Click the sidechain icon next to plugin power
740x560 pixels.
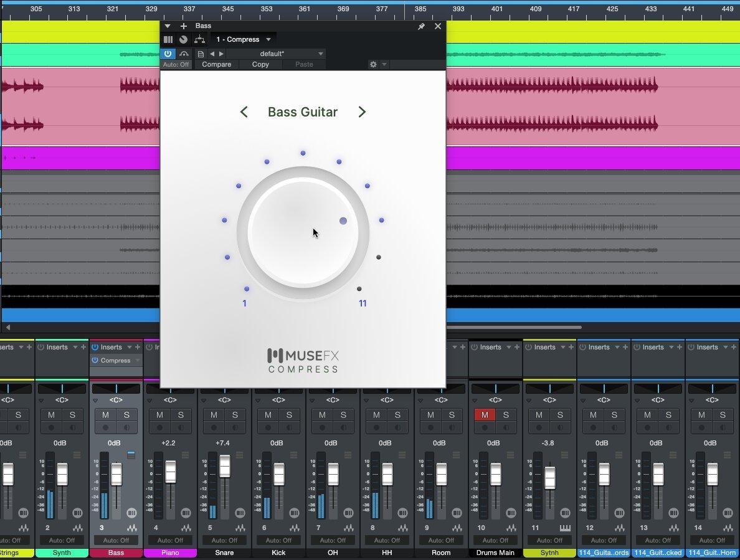point(184,54)
